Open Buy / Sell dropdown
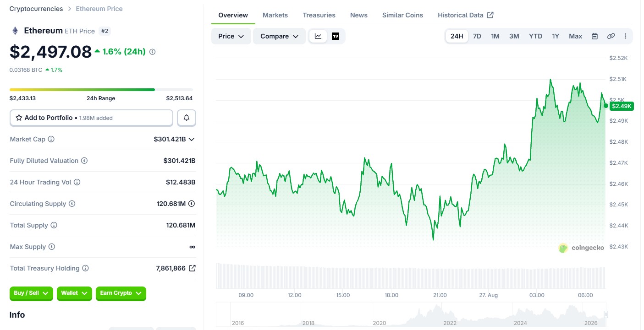The height and width of the screenshot is (330, 644). coord(32,293)
